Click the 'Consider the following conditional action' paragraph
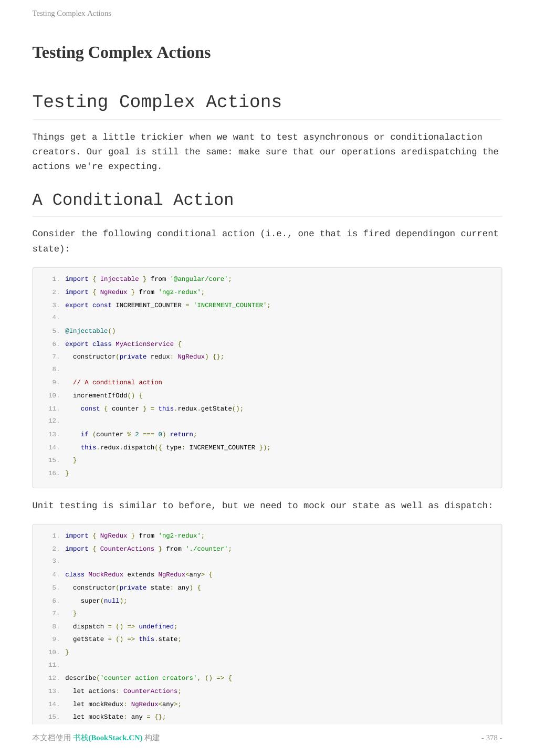535x756 pixels. click(265, 241)
